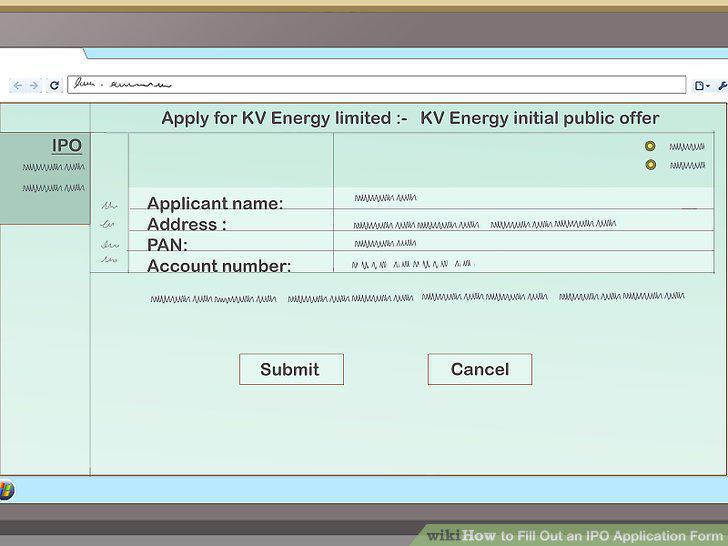Reload the page with the refresh icon
728x546 pixels.
(x=54, y=85)
